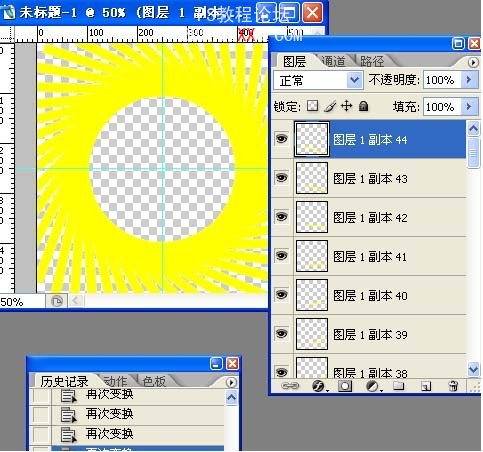This screenshot has width=483, height=452.
Task: Open the 填充 fill slider arrow
Action: pyautogui.click(x=469, y=106)
